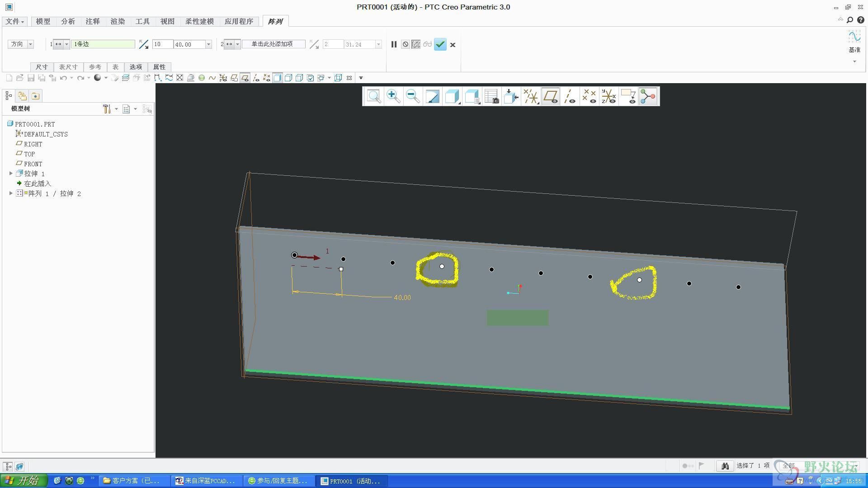Open Windows 开始 start button
The image size is (868, 488).
(x=24, y=481)
